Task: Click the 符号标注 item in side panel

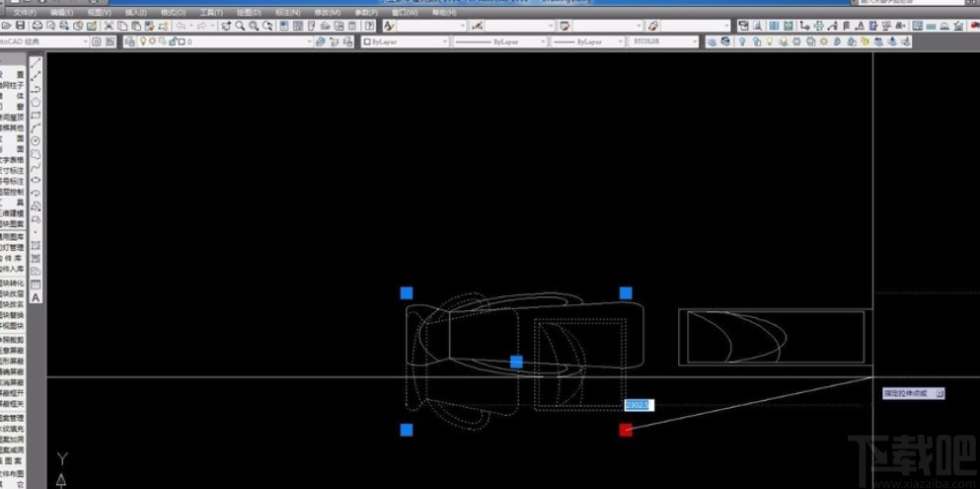Action: click(13, 181)
